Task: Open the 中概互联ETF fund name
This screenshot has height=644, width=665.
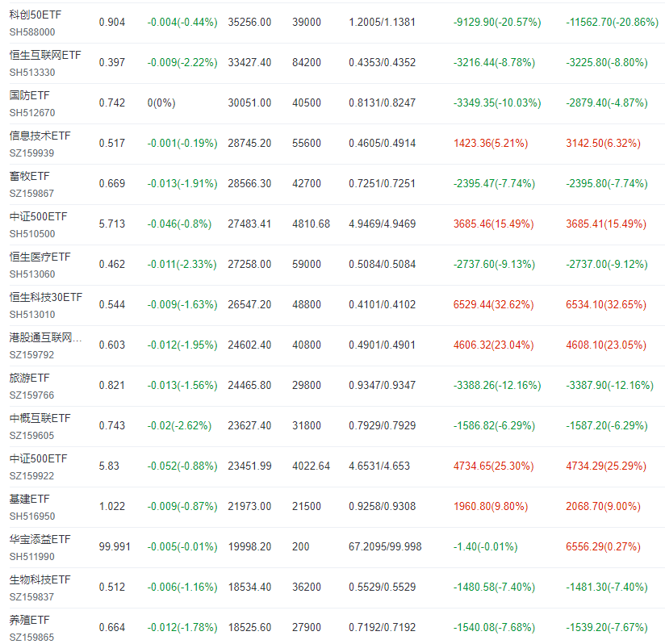Action: 40,418
